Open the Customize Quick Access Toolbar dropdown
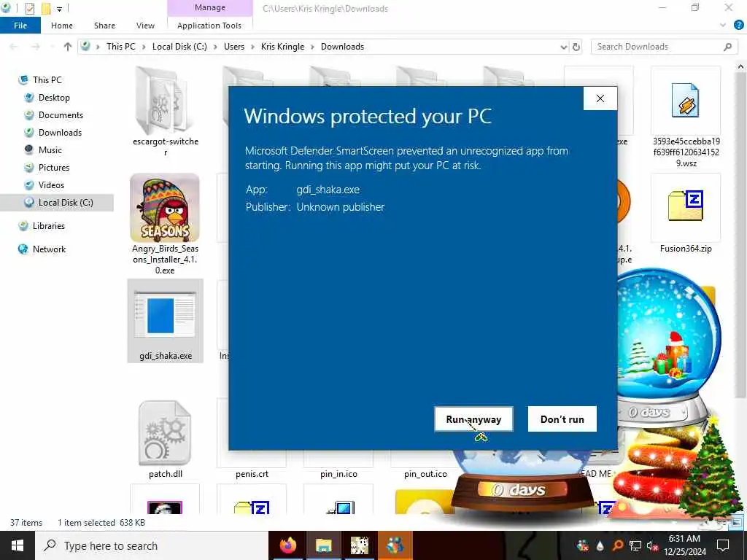The height and width of the screenshot is (560, 747). [x=60, y=9]
